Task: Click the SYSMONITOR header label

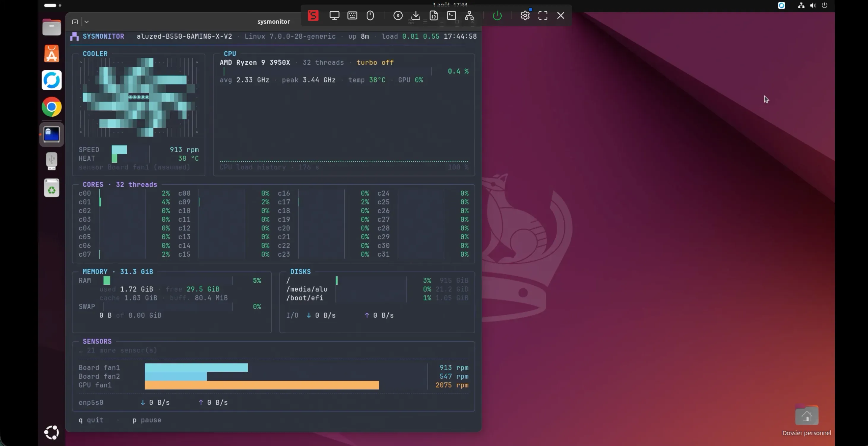Action: click(x=103, y=37)
